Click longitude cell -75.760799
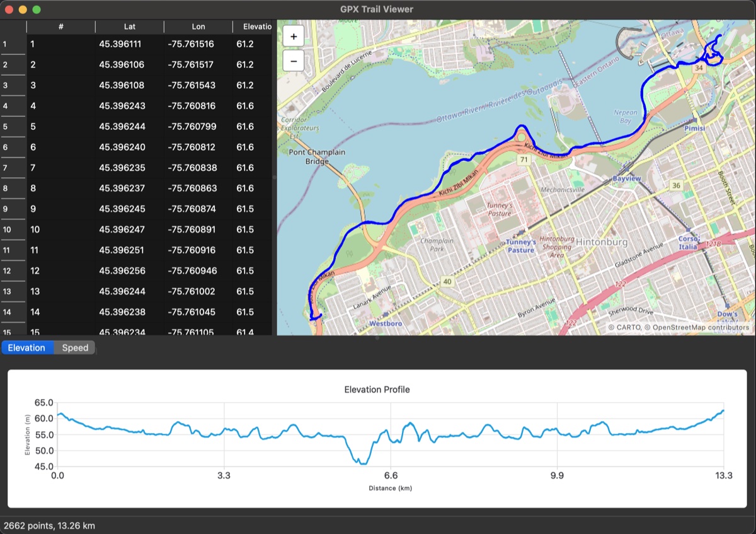The width and height of the screenshot is (756, 534). click(198, 127)
